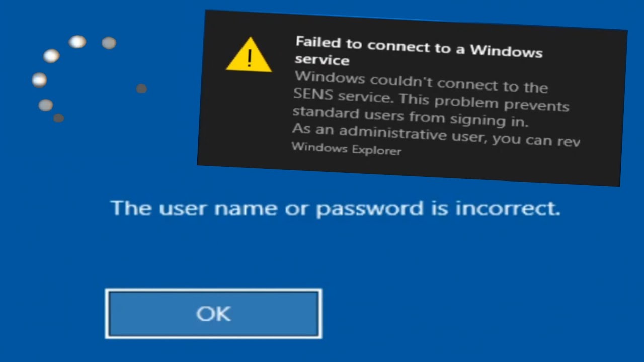Click the word 'Windows' in the notification title
This screenshot has width=644, height=362.
point(506,51)
